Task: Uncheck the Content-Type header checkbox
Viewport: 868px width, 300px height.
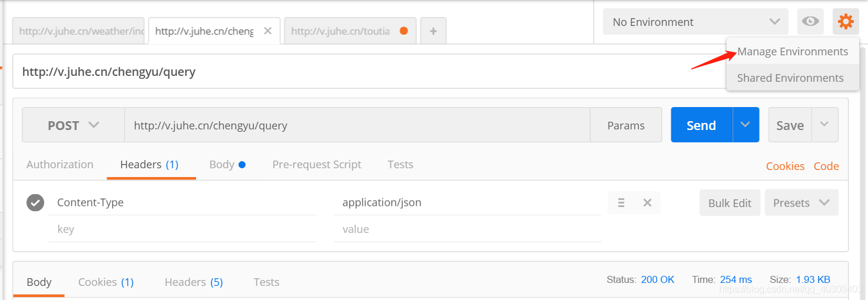Action: pos(35,203)
